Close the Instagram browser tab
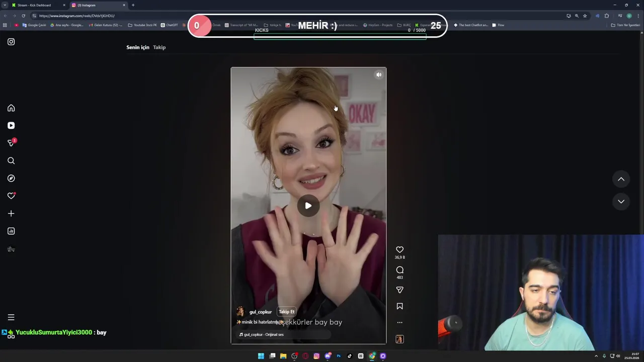The height and width of the screenshot is (362, 644). (124, 5)
